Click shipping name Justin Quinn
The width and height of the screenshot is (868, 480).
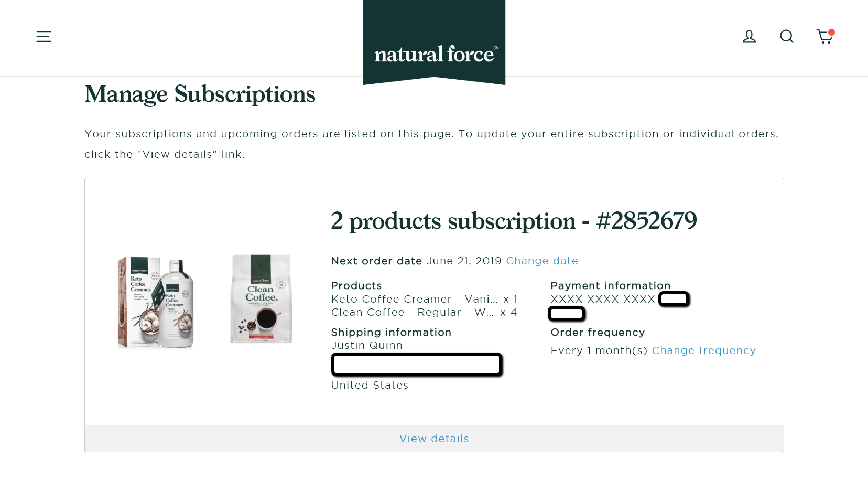click(x=367, y=345)
